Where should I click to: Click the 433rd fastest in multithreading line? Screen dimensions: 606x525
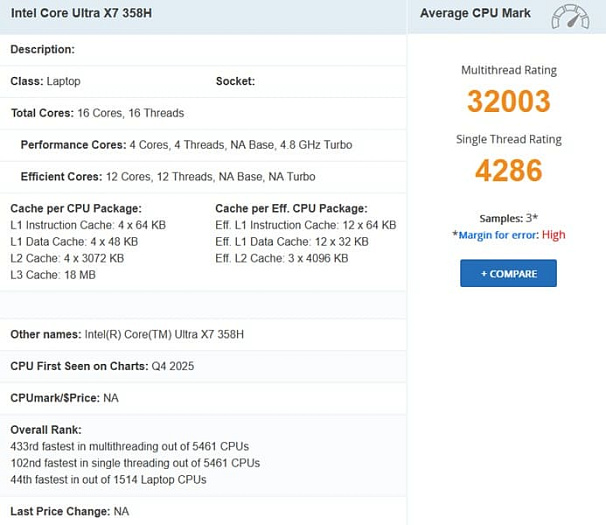tap(130, 447)
